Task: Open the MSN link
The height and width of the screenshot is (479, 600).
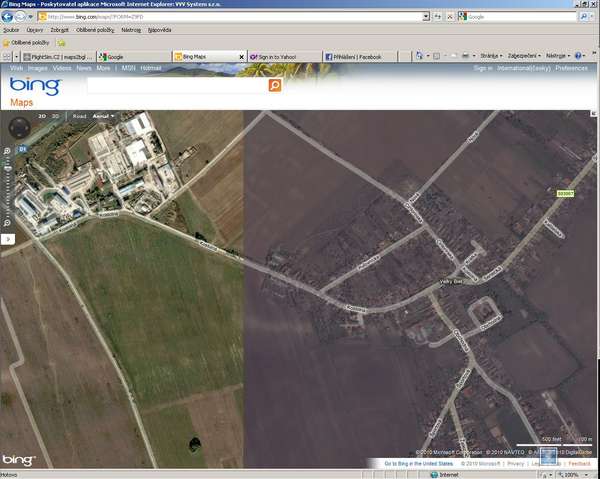Action: 129,68
